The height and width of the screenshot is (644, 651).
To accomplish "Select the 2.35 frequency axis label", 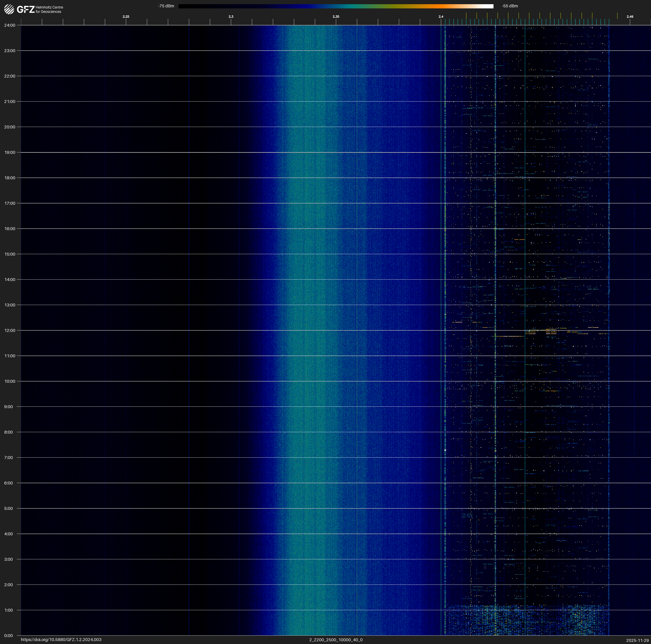I will tap(336, 17).
